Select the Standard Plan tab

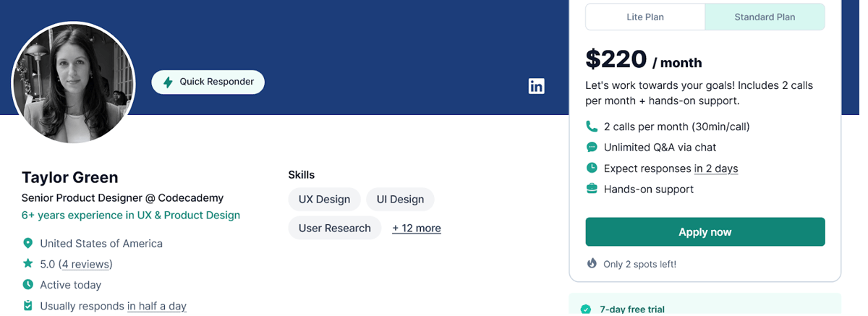(765, 17)
